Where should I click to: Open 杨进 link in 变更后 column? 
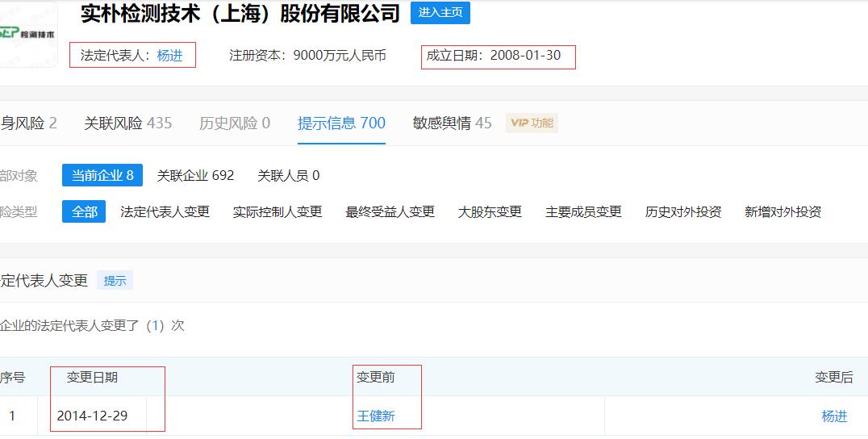834,416
